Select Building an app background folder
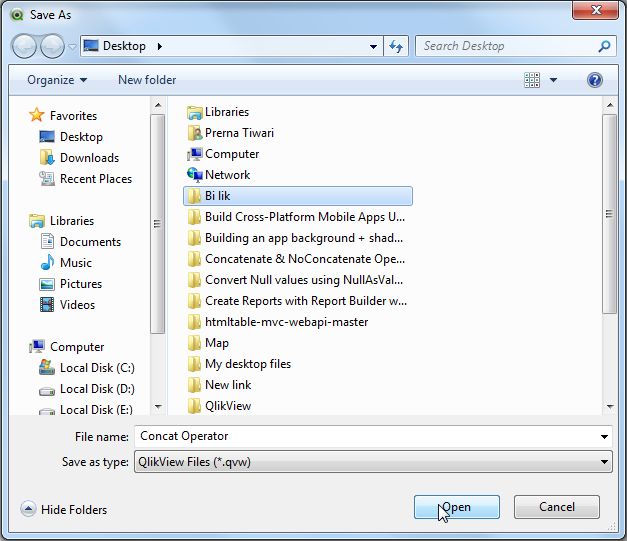This screenshot has height=541, width=627. click(295, 238)
